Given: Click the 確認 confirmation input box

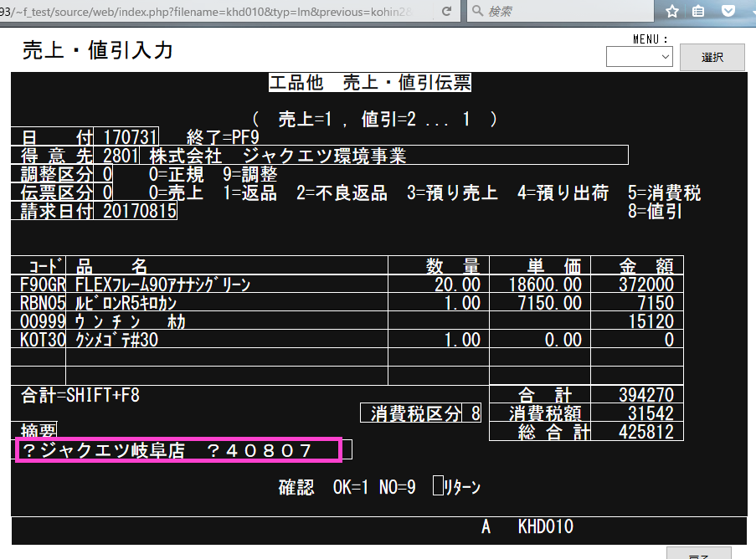Looking at the screenshot, I should coord(436,486).
